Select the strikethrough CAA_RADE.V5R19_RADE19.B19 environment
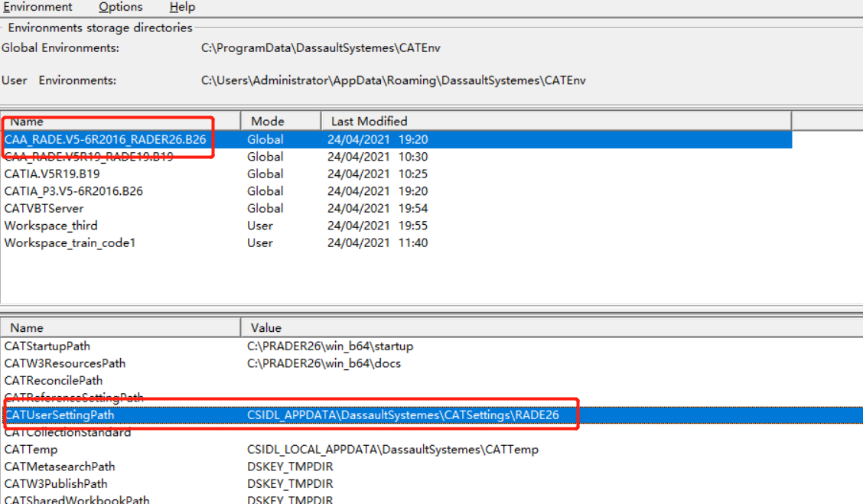 tap(99, 157)
